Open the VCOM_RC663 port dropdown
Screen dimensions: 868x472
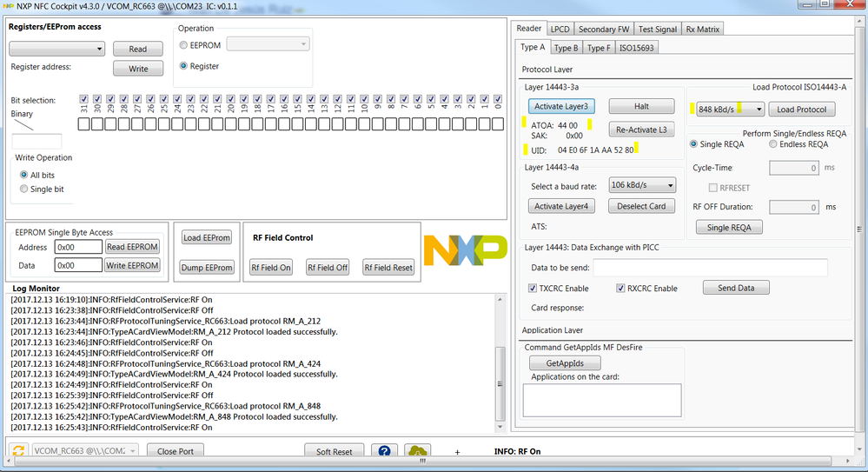84,451
